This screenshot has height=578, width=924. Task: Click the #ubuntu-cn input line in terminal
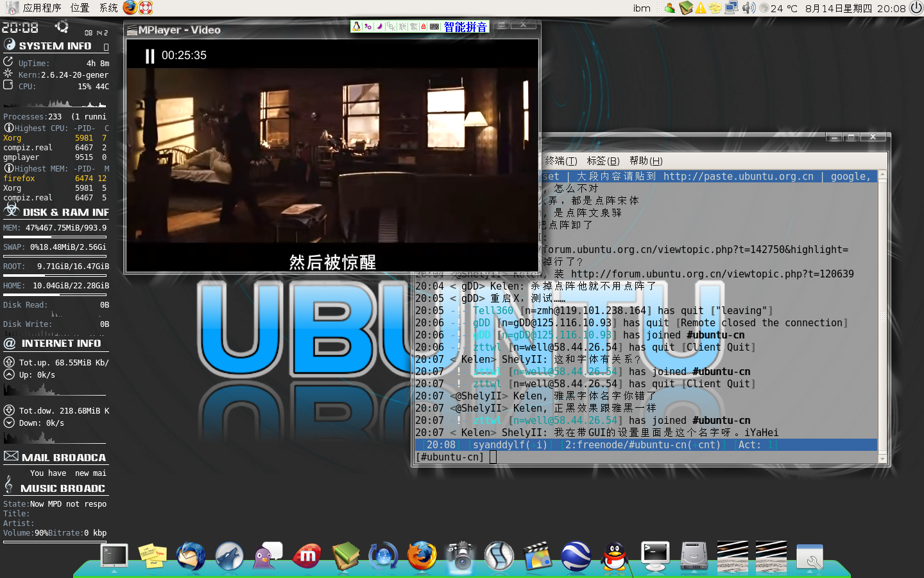click(646, 457)
